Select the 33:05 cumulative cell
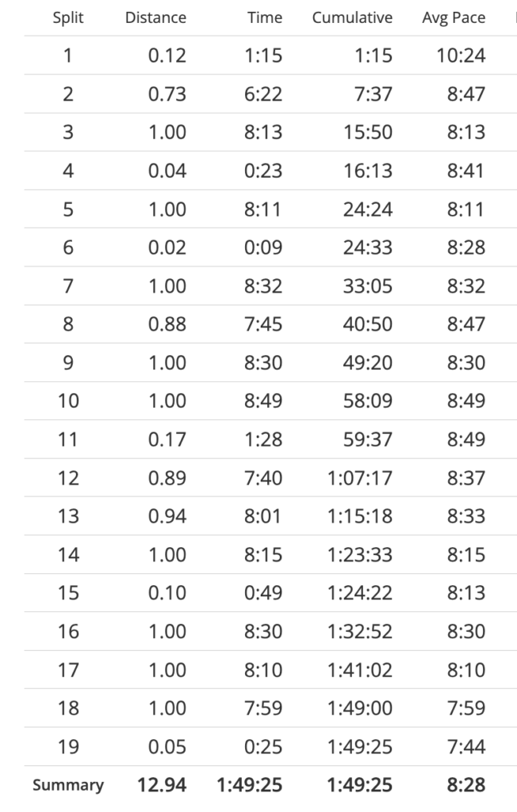The height and width of the screenshot is (812, 517). 367,285
